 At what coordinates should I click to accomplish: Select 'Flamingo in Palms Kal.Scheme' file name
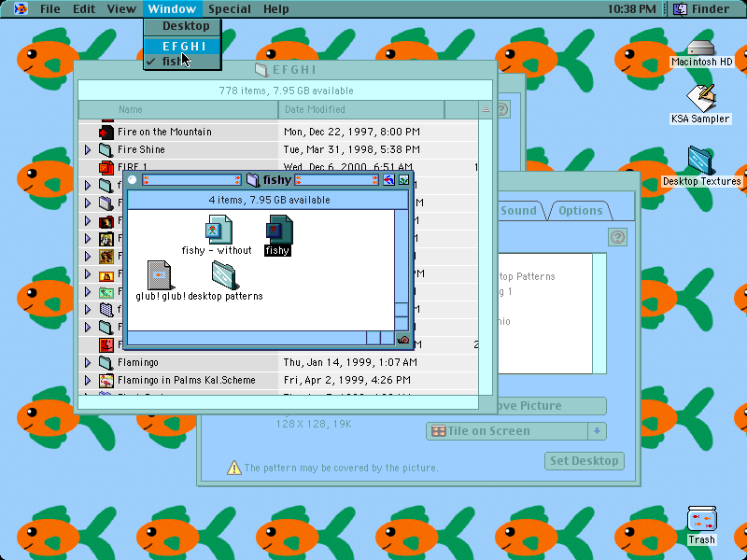click(x=186, y=380)
